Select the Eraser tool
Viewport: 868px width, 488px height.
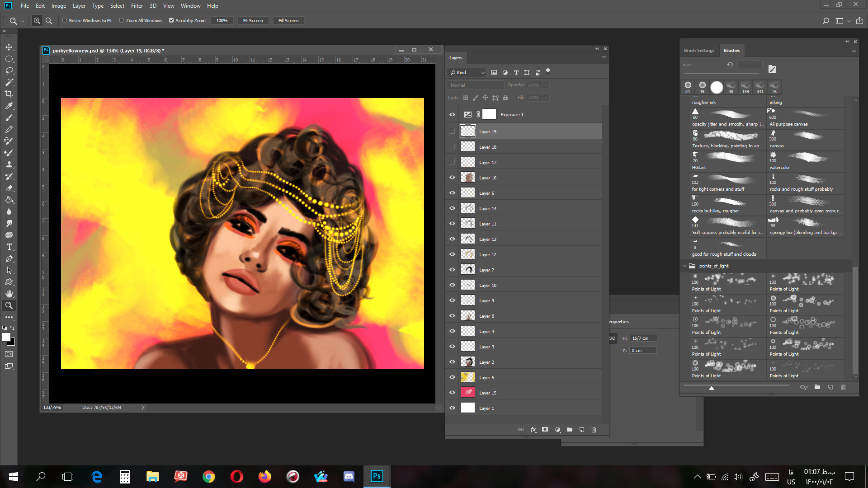click(9, 188)
